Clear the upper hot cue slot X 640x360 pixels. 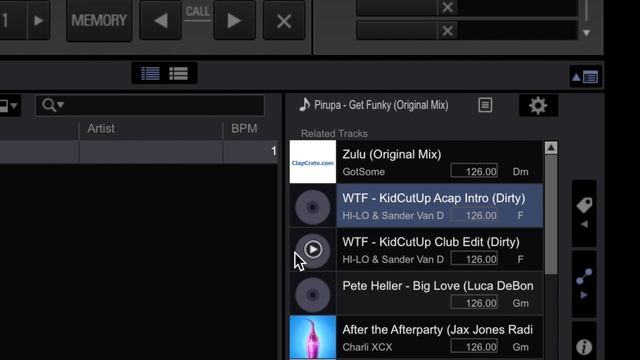tap(447, 7)
